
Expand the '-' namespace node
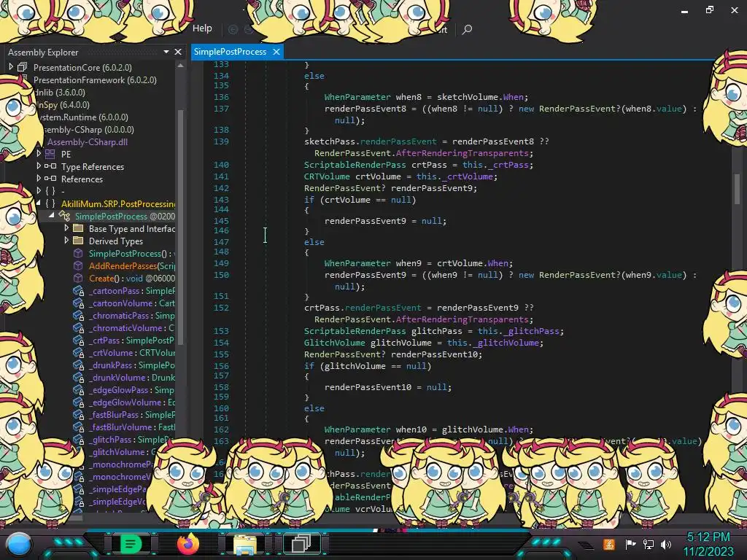pyautogui.click(x=39, y=190)
